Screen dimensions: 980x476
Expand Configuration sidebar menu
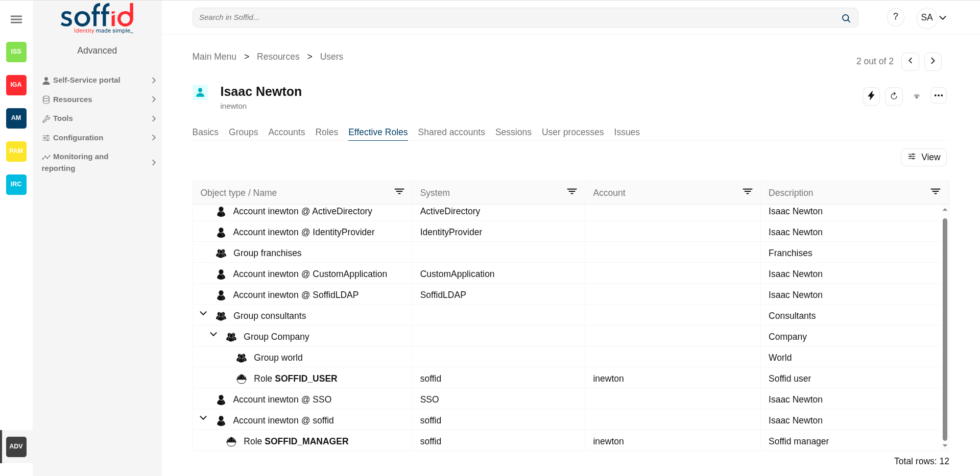coord(100,138)
